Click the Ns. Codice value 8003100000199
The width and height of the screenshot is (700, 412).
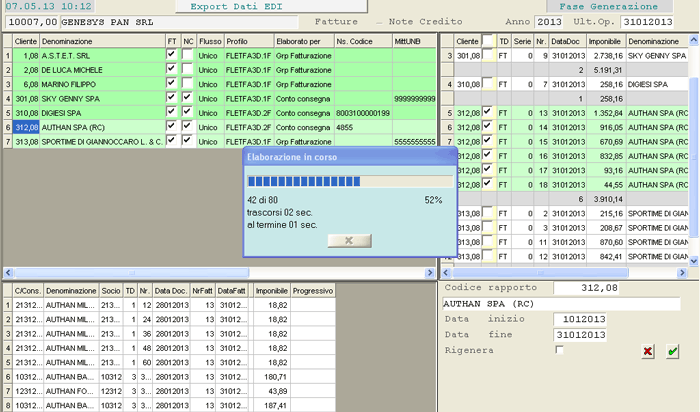[363, 113]
